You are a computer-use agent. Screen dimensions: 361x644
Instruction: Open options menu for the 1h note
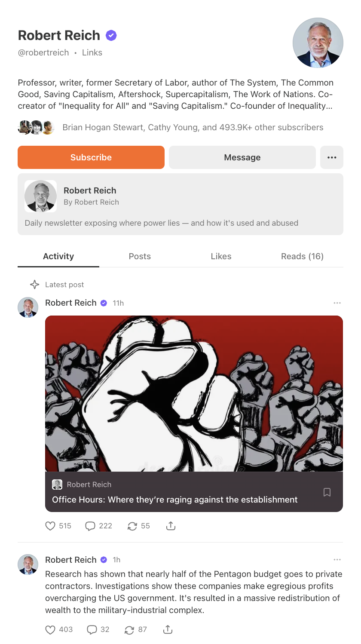[337, 560]
